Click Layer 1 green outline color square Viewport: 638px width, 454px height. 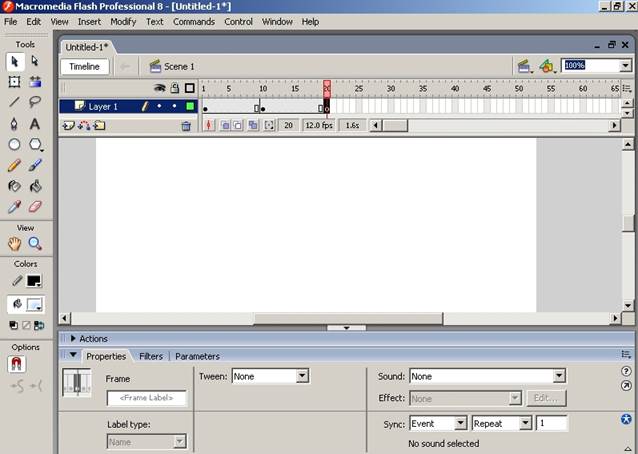click(190, 106)
